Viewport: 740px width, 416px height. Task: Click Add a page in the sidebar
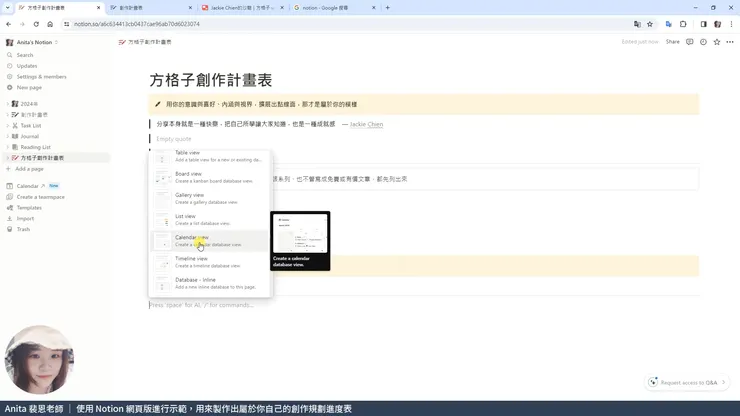29,169
